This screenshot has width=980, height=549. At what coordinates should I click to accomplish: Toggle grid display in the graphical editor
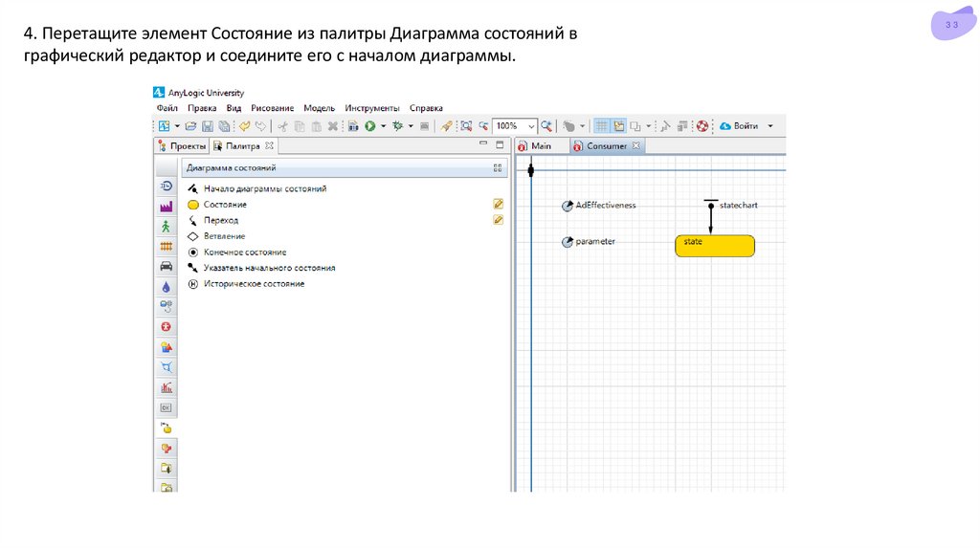(602, 126)
